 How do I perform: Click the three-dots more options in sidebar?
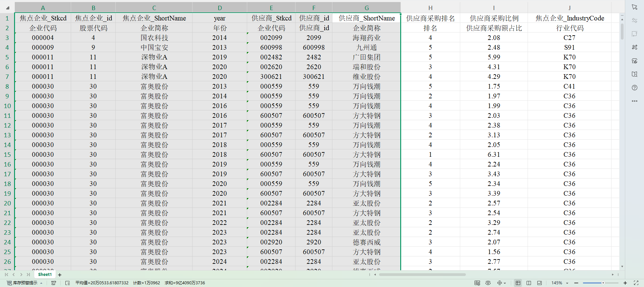click(634, 101)
